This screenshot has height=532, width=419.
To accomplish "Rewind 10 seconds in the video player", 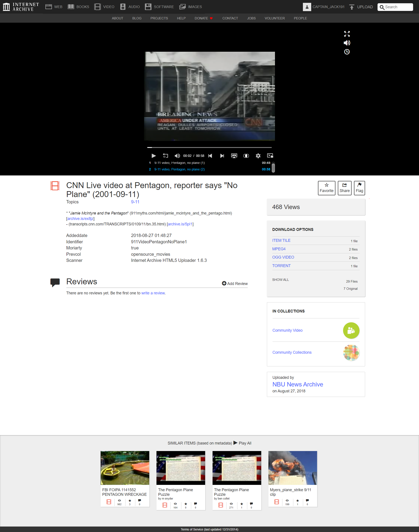I will coord(165,156).
